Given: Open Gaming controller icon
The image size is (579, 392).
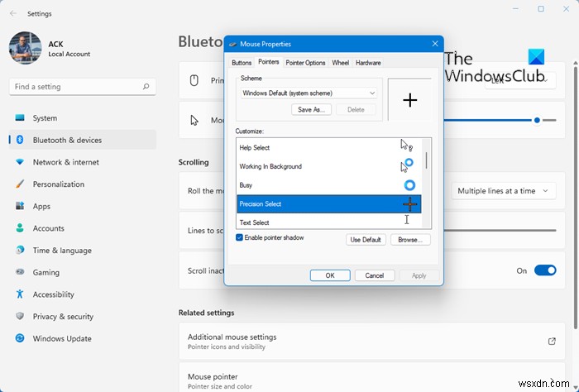Looking at the screenshot, I should [20, 272].
